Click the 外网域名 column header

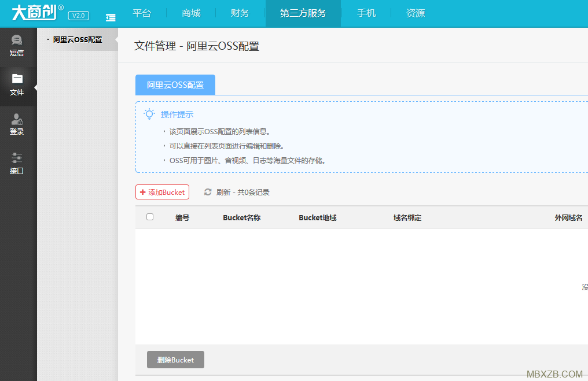[x=568, y=217]
